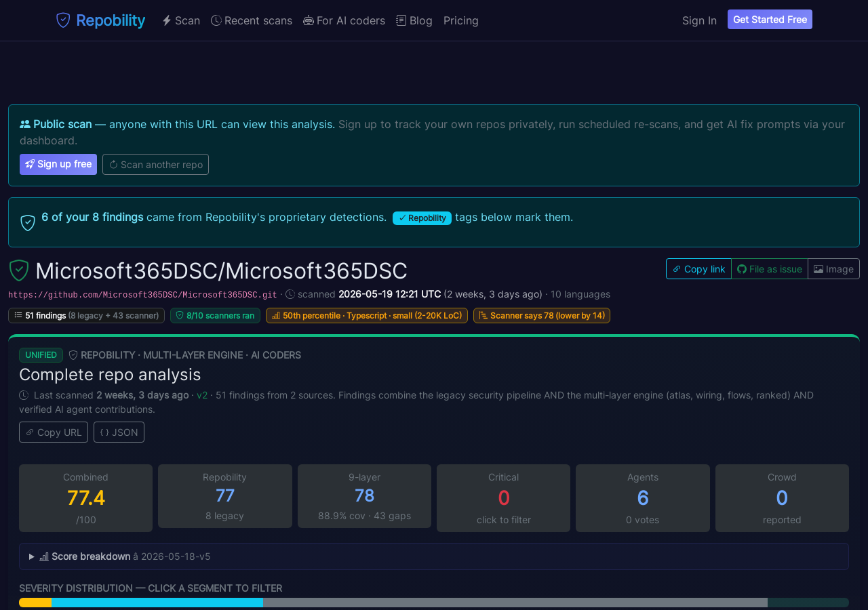Open the Scan page from the navigation

point(181,20)
